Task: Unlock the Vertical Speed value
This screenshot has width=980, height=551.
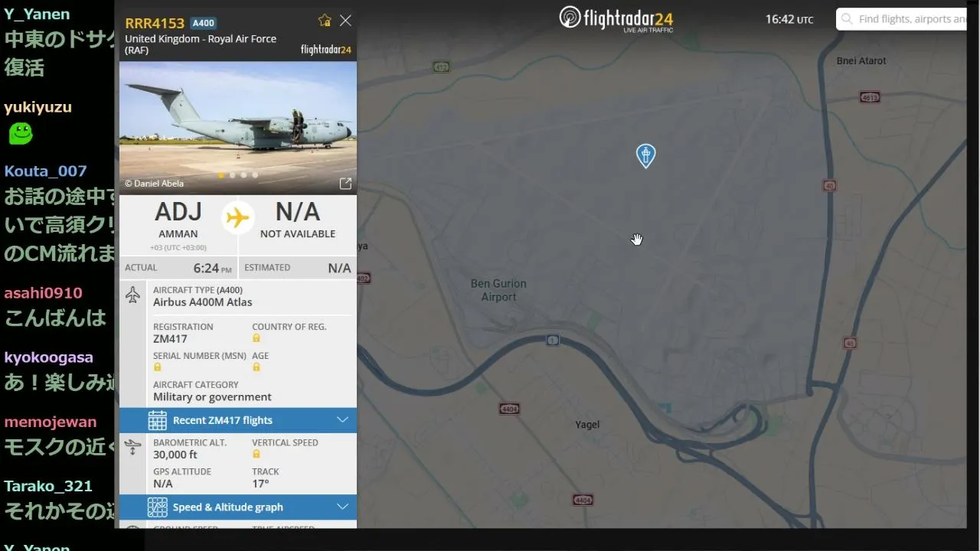Action: point(256,455)
